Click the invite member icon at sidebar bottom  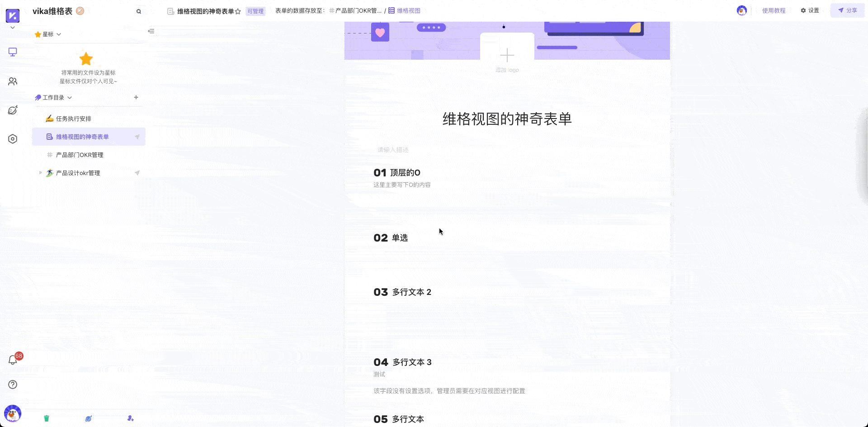(x=131, y=418)
